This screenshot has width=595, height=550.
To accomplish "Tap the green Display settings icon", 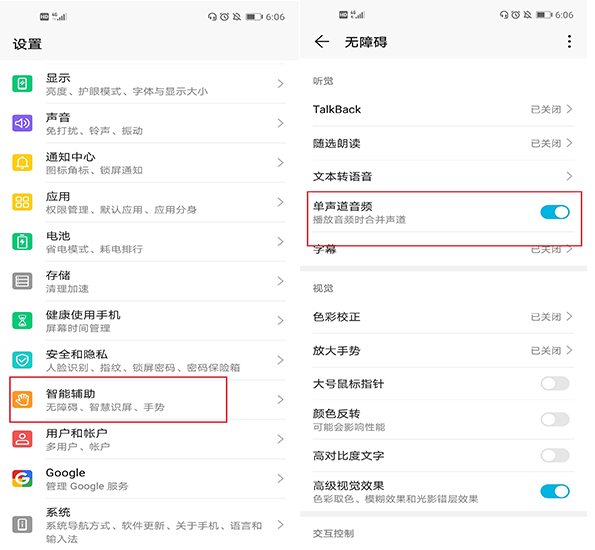I will click(22, 84).
